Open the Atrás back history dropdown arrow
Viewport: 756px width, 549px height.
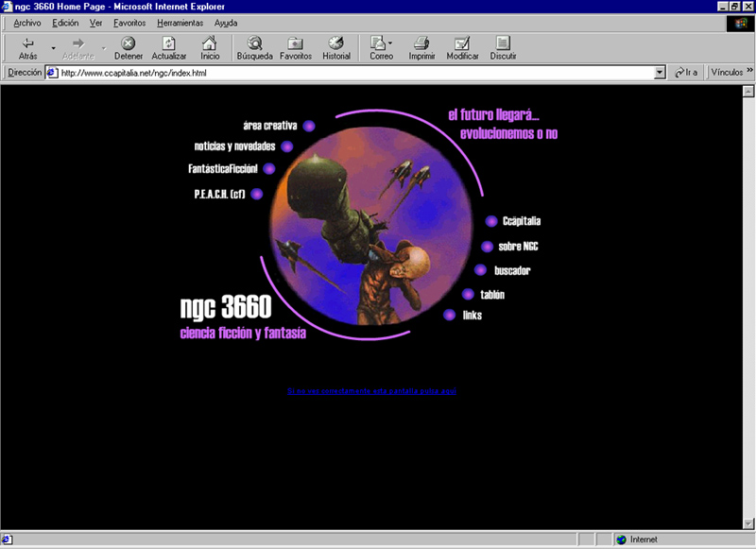pyautogui.click(x=53, y=47)
